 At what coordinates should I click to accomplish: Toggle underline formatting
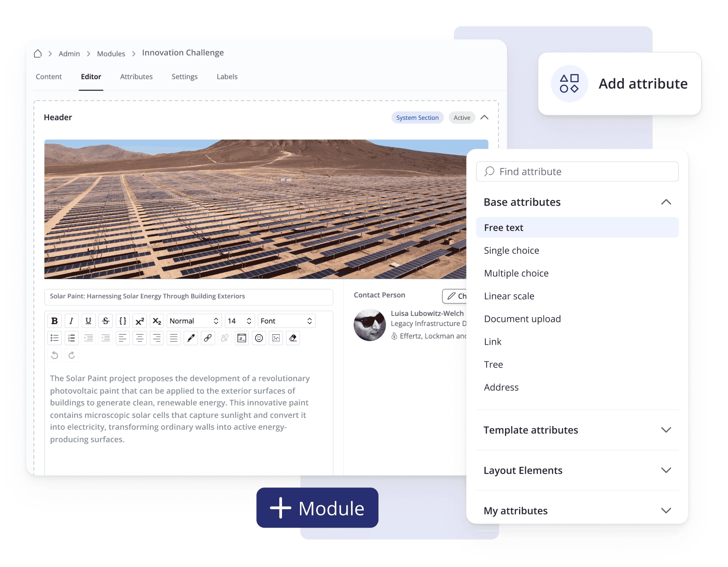click(88, 321)
